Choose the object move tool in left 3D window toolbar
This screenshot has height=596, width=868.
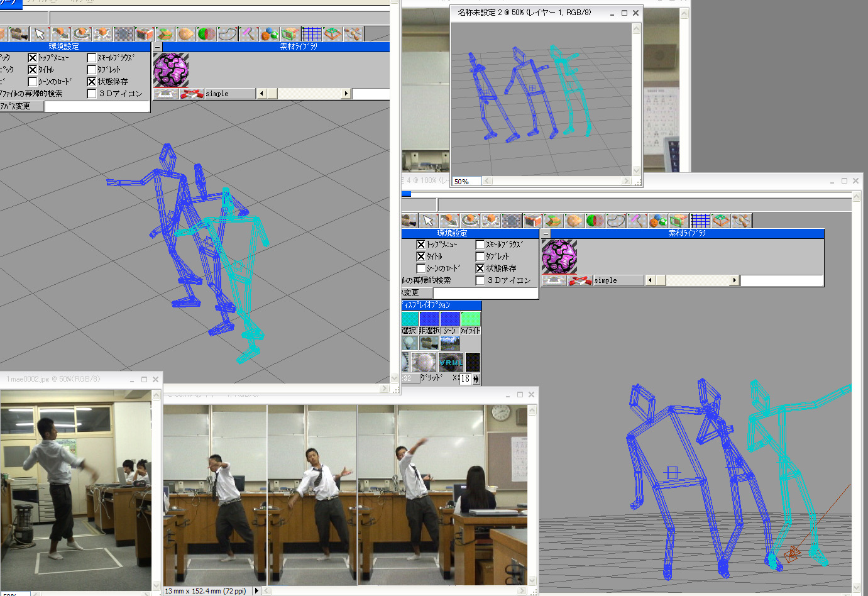[x=60, y=34]
